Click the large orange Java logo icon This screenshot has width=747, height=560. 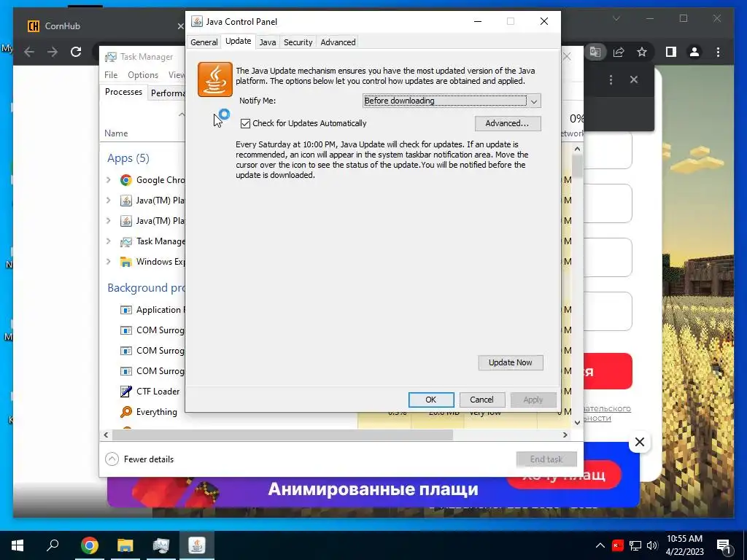pyautogui.click(x=215, y=79)
